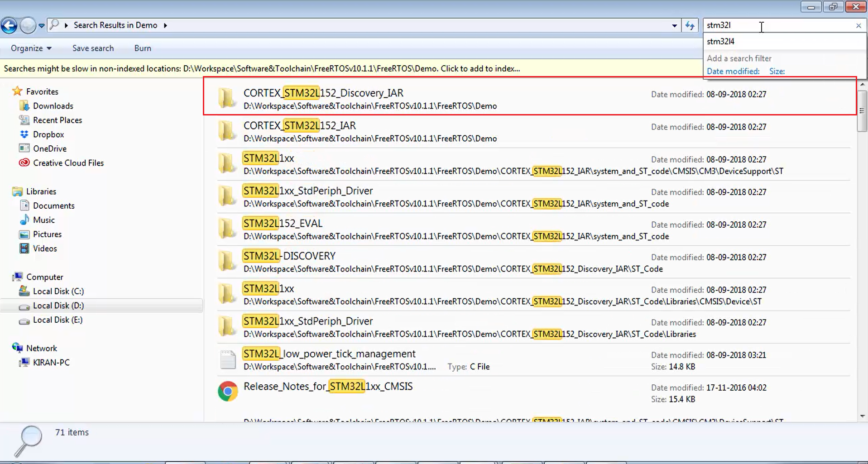Select the STM32L-DISCOVERY folder result
The height and width of the screenshot is (464, 868).
coord(533,262)
